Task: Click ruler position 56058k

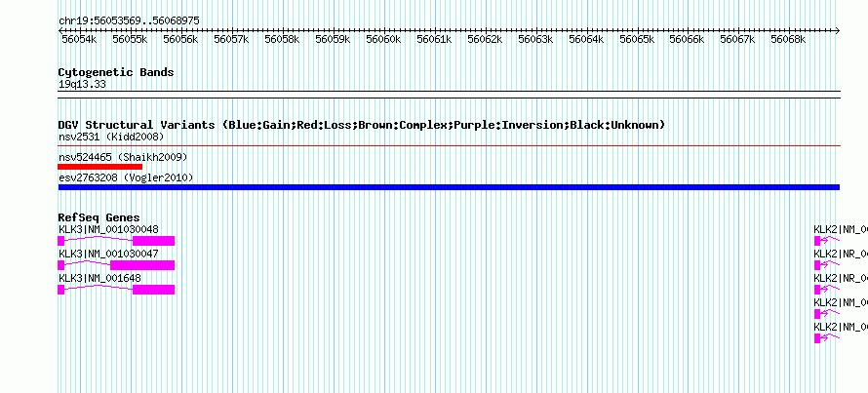Action: click(282, 40)
